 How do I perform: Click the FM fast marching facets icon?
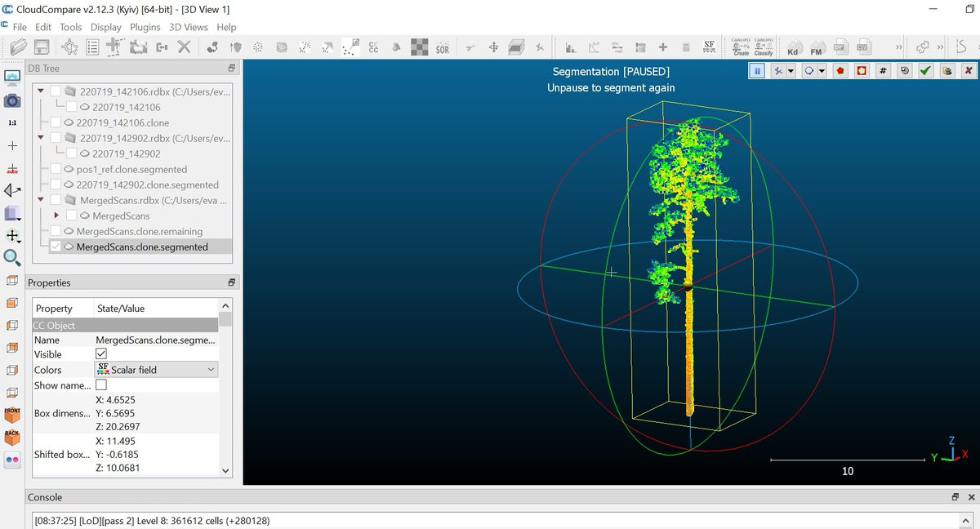[x=816, y=48]
